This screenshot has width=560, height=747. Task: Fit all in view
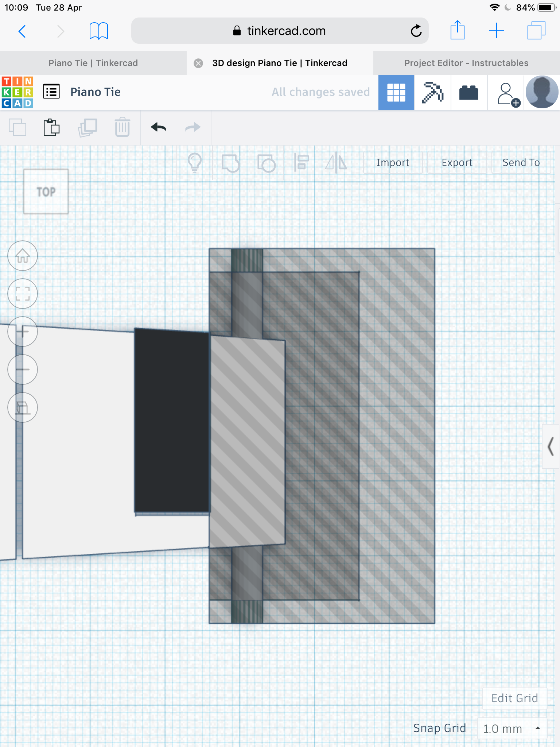tap(23, 294)
